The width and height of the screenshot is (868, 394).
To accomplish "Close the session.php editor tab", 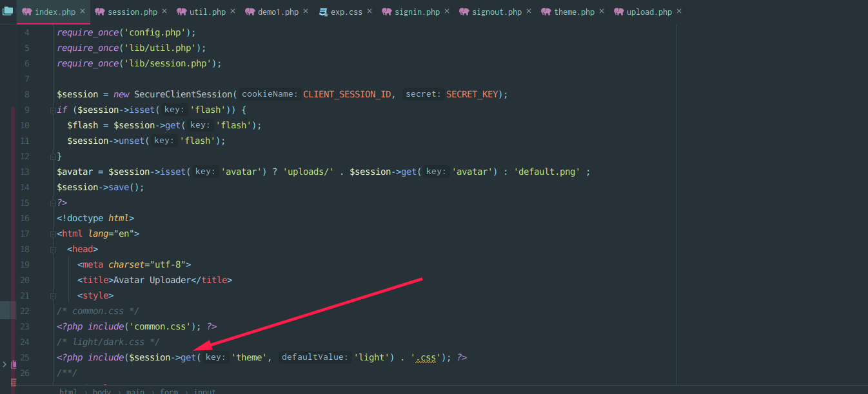I will click(x=164, y=12).
